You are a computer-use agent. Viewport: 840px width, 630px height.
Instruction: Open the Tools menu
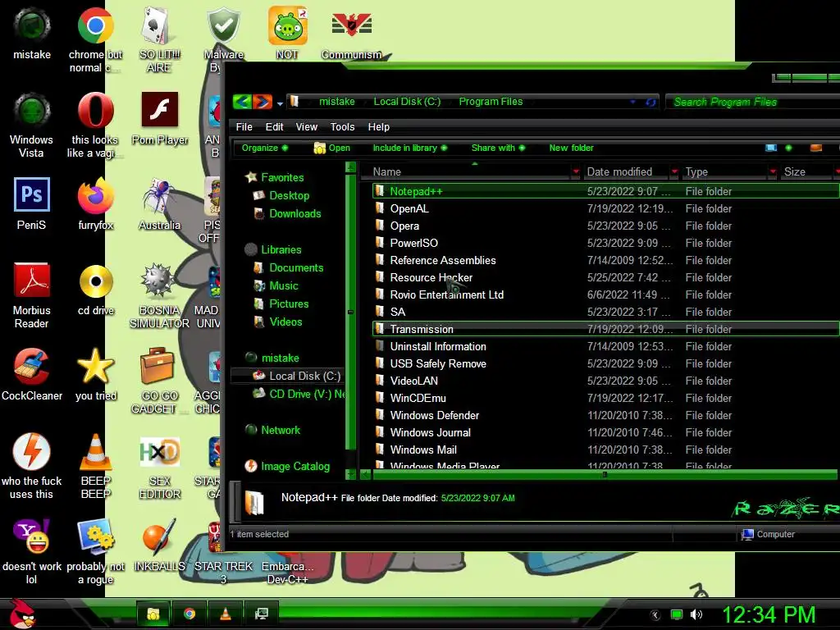click(x=342, y=127)
